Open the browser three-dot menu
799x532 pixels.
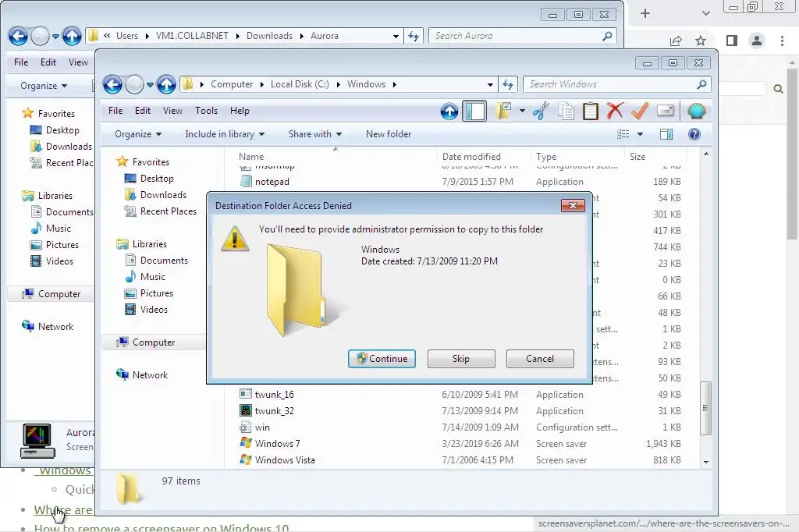tap(782, 41)
